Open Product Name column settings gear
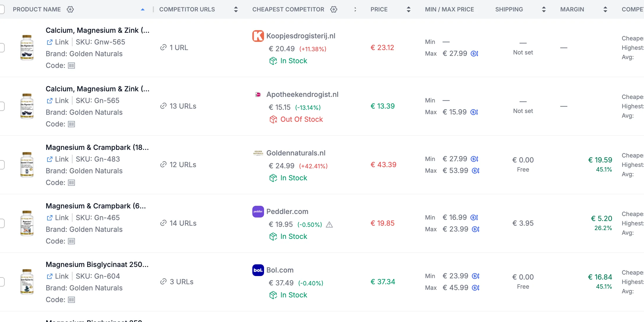This screenshot has width=644, height=322. coord(70,9)
